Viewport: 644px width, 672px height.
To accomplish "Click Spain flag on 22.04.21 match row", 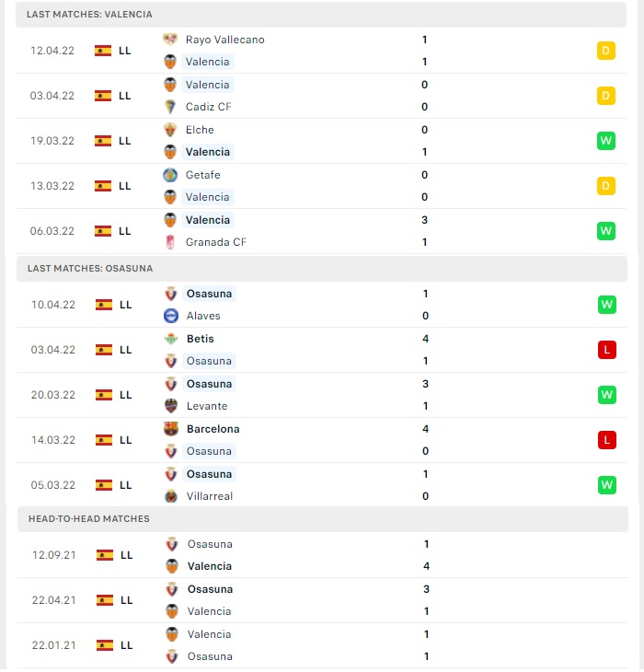I will click(105, 600).
